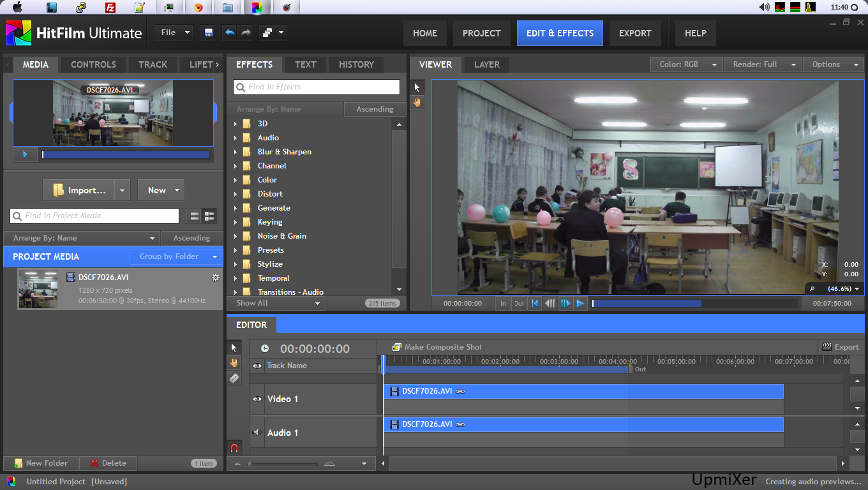
Task: Switch to the CONTROLS tab
Action: [93, 64]
